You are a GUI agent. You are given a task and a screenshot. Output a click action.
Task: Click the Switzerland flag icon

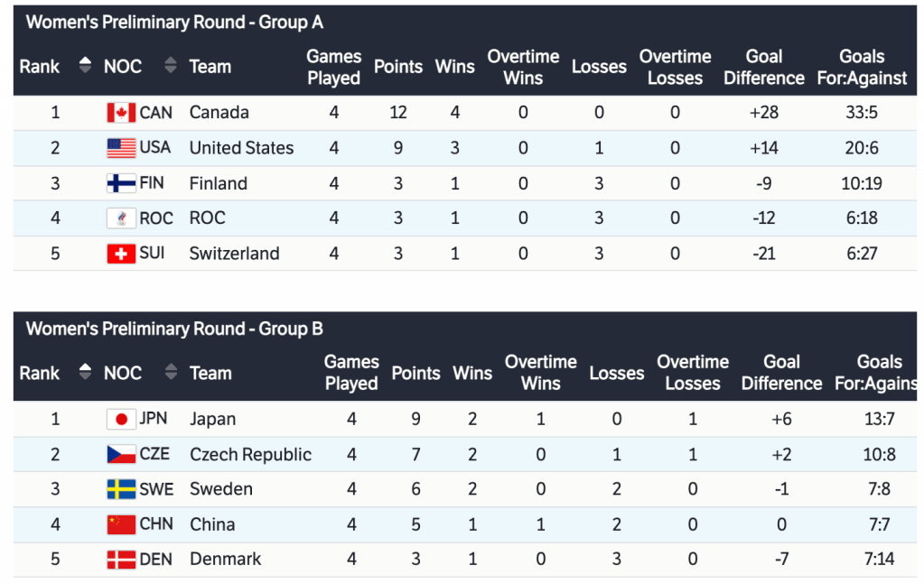click(121, 254)
